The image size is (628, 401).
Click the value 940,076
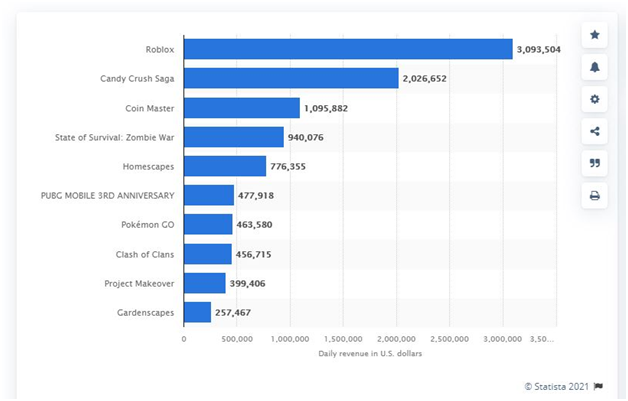pos(306,137)
